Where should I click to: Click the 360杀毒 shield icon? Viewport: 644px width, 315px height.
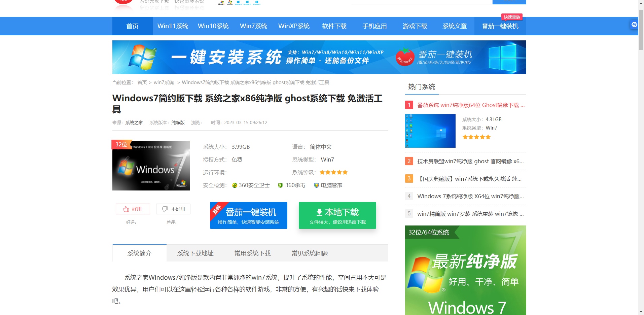click(x=280, y=185)
